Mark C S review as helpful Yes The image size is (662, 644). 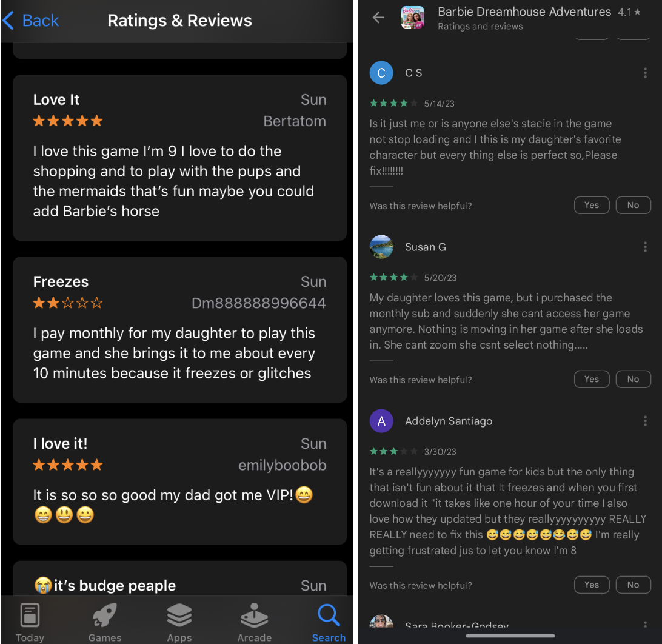tap(592, 205)
